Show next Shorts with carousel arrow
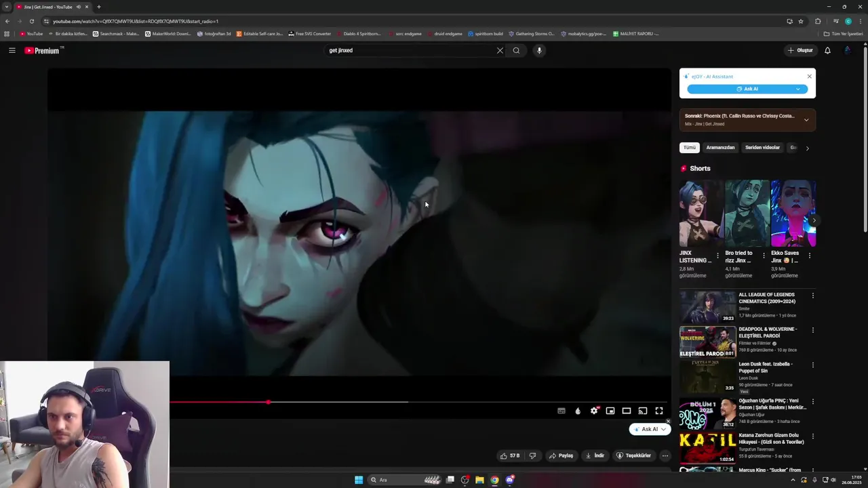Screen dimensions: 868x488 [x=814, y=220]
